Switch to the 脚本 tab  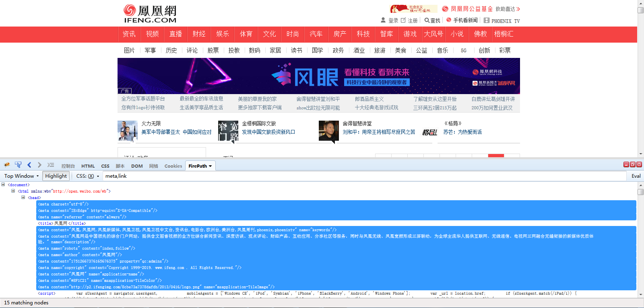coord(120,166)
